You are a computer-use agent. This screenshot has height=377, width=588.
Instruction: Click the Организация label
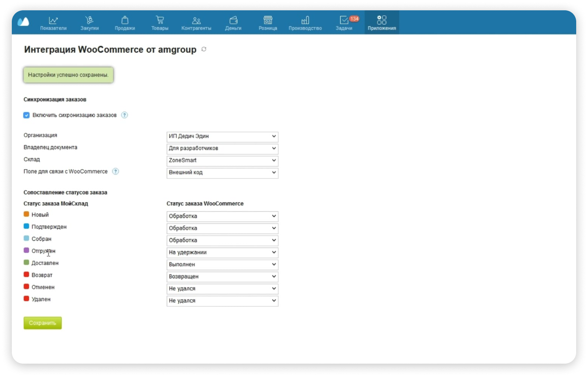40,135
